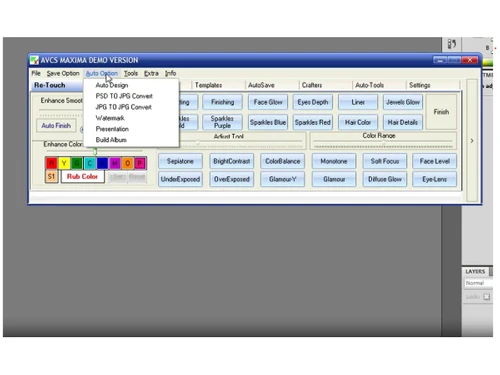Open the File menu

36,73
